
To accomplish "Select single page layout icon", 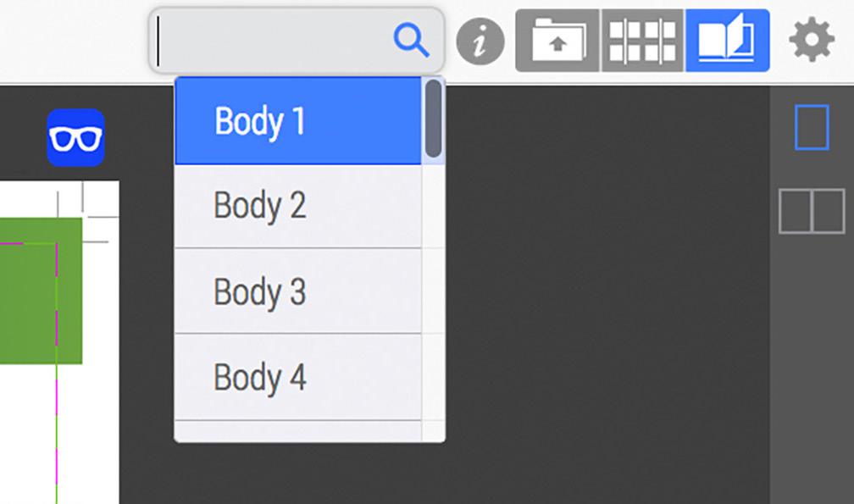I will (x=812, y=127).
